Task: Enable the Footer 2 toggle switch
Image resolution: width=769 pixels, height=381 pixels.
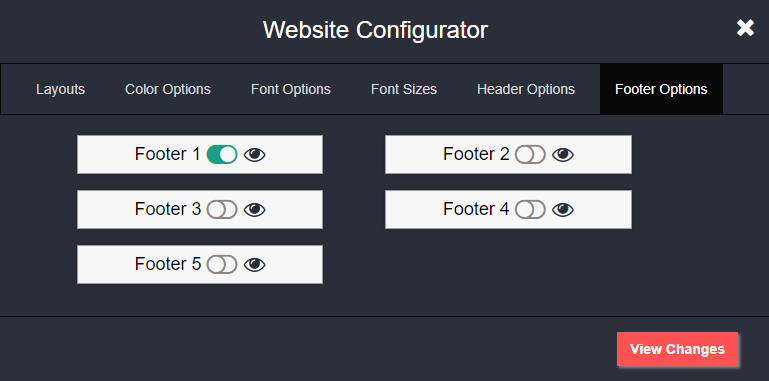Action: (x=530, y=154)
